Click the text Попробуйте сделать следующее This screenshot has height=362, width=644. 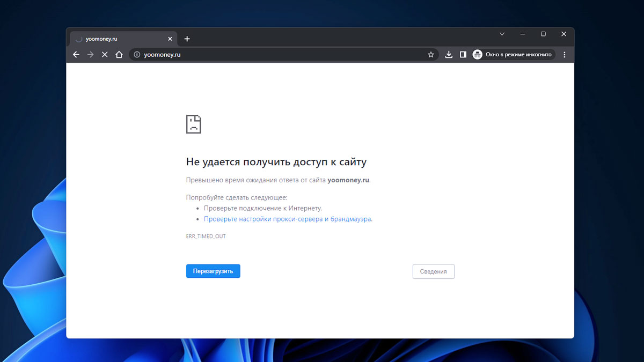click(x=237, y=197)
